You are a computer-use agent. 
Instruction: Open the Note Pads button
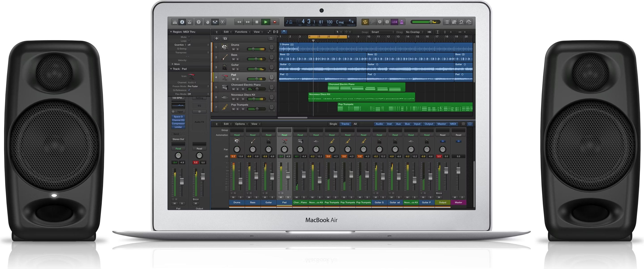tap(454, 22)
